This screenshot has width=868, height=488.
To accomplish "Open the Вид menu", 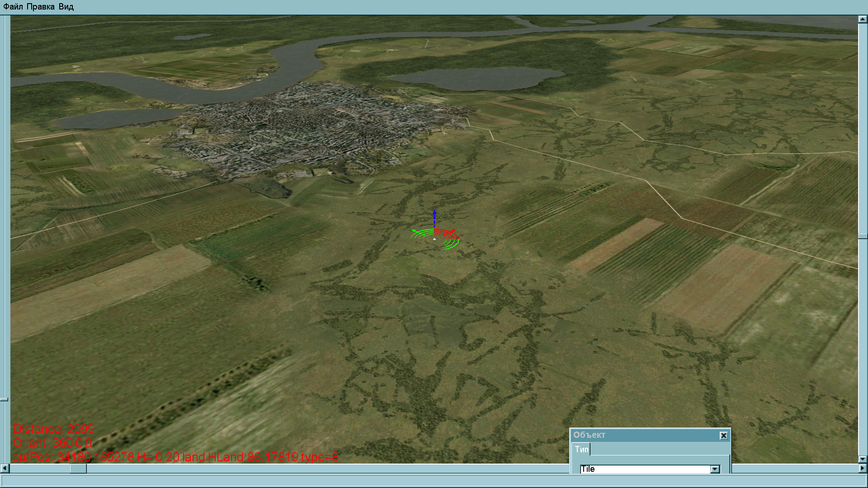I will click(66, 7).
